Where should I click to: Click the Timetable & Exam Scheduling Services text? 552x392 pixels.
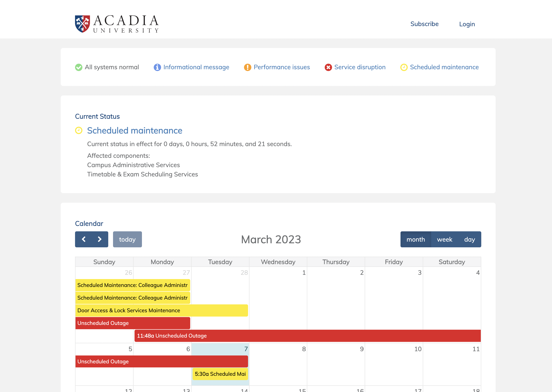pos(142,174)
